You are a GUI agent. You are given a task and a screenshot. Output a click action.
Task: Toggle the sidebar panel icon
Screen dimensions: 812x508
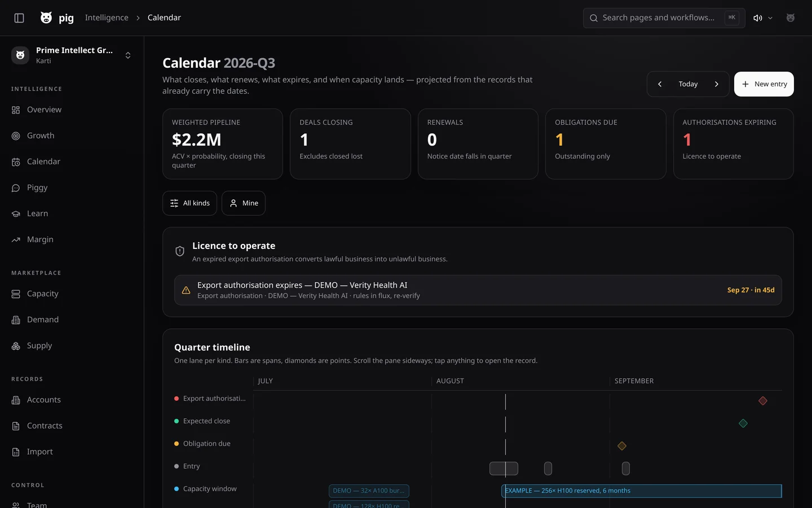click(x=19, y=18)
